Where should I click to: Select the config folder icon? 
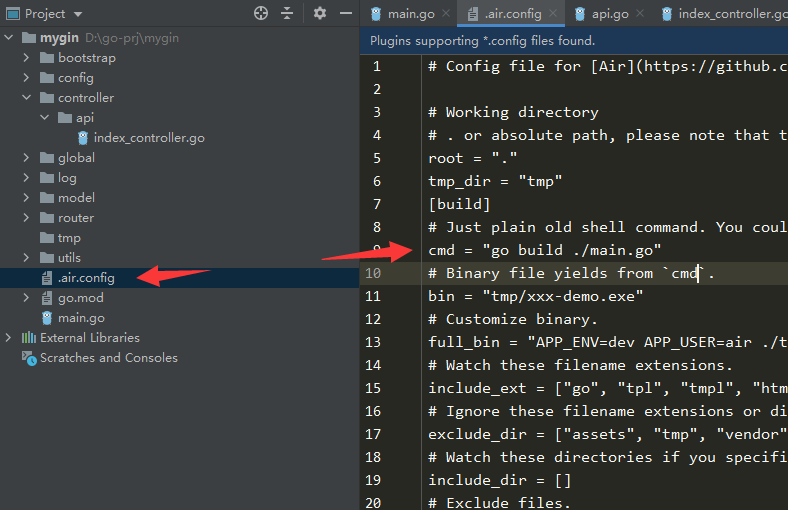pos(47,78)
